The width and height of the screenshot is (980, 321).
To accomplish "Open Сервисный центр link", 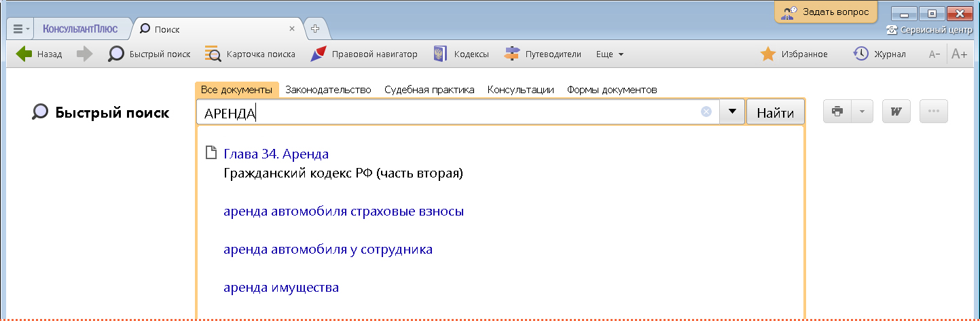I will click(x=929, y=30).
